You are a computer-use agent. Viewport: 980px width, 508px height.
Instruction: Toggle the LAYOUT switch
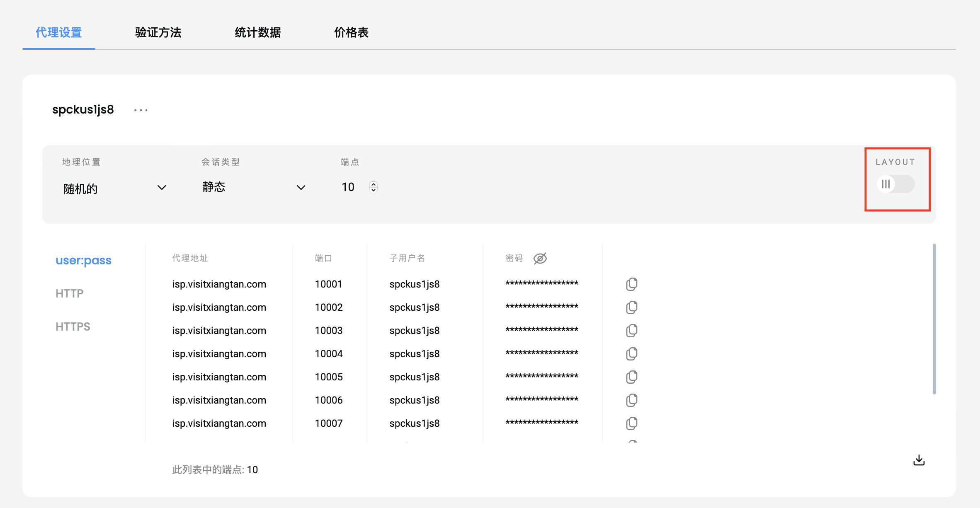click(895, 184)
